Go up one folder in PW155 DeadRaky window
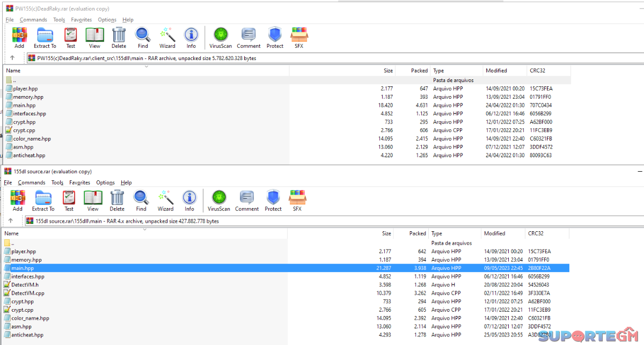Image resolution: width=644 pixels, height=345 pixels. pyautogui.click(x=12, y=58)
